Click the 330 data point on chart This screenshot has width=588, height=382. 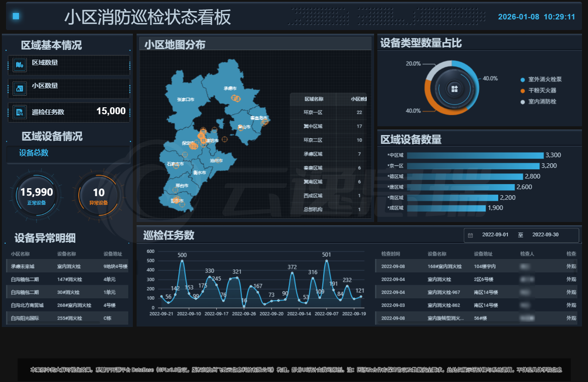[210, 277]
